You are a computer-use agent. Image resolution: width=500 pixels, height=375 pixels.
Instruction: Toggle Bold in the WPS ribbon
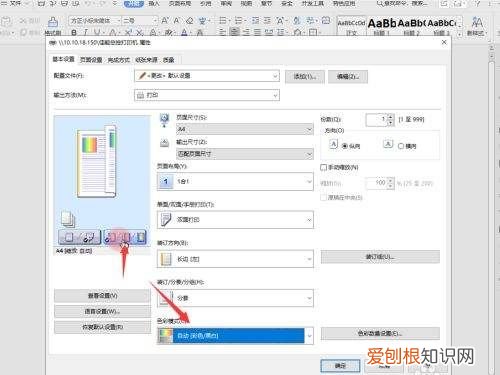pyautogui.click(x=74, y=33)
